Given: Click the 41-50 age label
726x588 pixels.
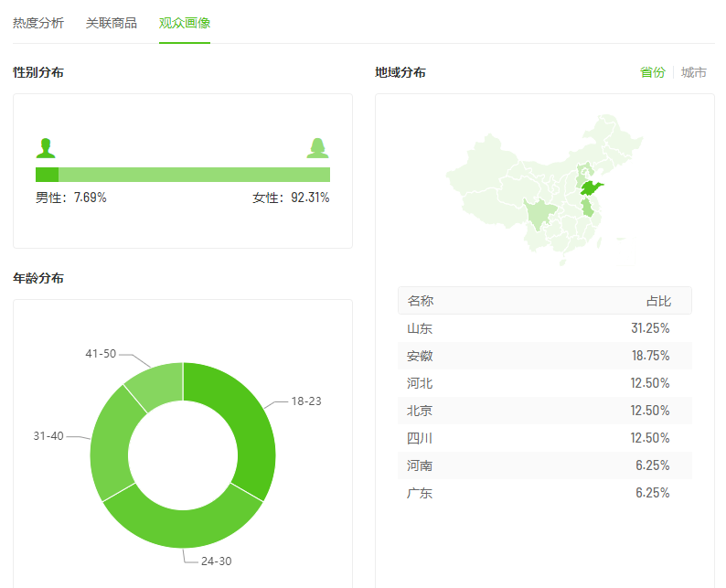Looking at the screenshot, I should (101, 353).
